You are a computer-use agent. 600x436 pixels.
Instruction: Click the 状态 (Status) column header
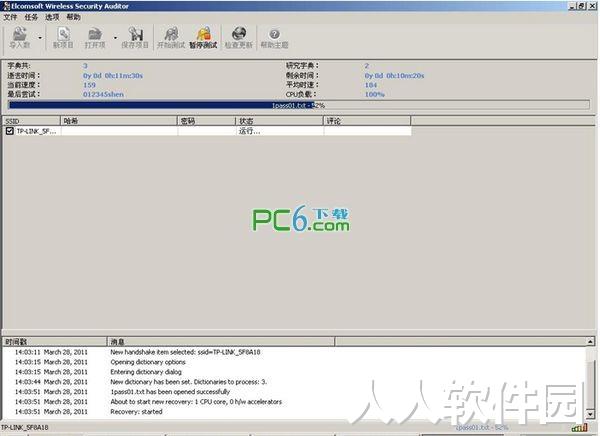pos(279,121)
